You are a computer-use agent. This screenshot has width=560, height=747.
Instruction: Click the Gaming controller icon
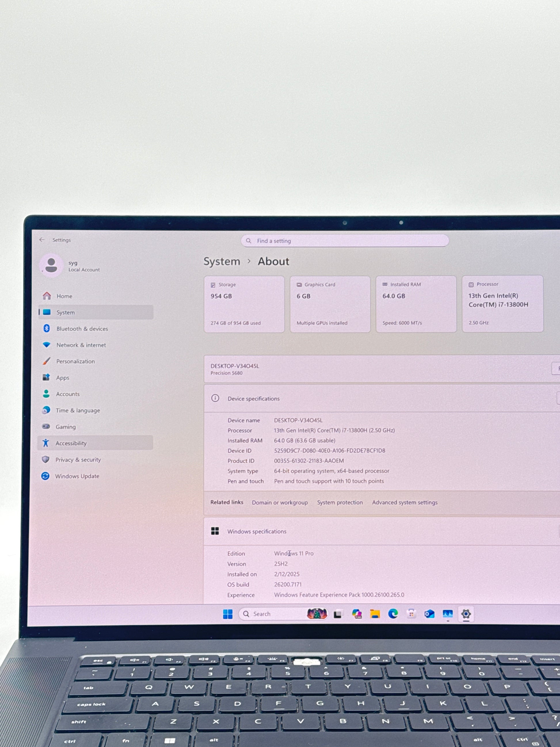(46, 427)
